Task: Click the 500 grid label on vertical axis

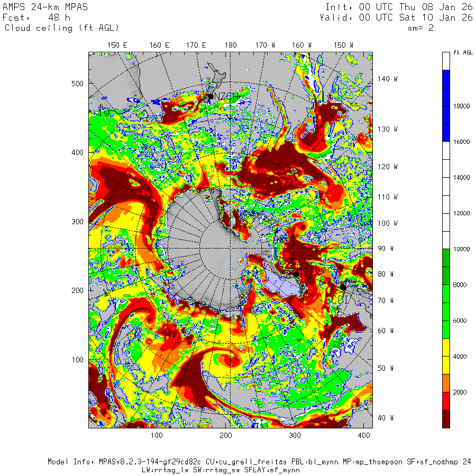Action: (77, 84)
